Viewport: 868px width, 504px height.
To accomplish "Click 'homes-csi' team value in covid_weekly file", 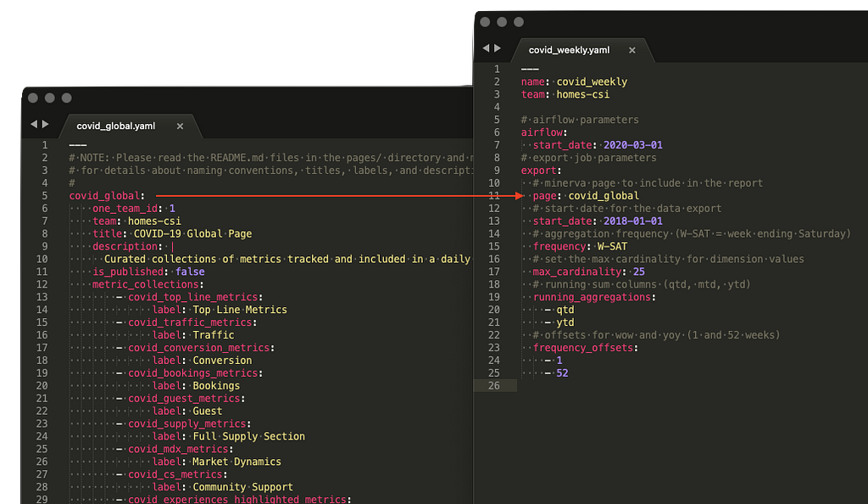I will [583, 95].
